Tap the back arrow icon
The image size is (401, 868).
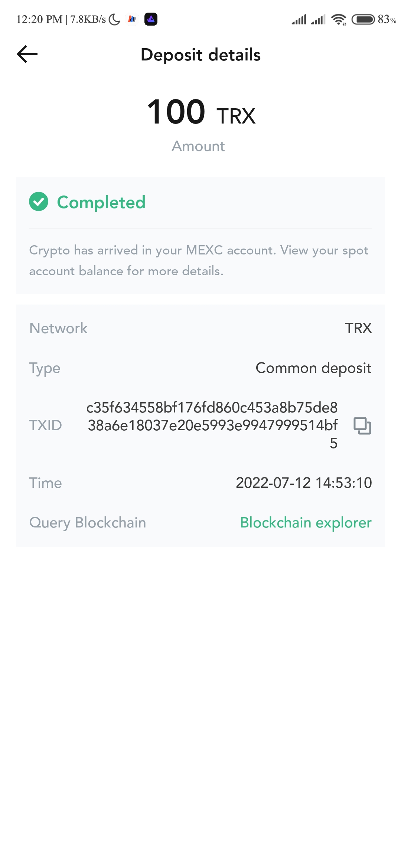pos(27,54)
